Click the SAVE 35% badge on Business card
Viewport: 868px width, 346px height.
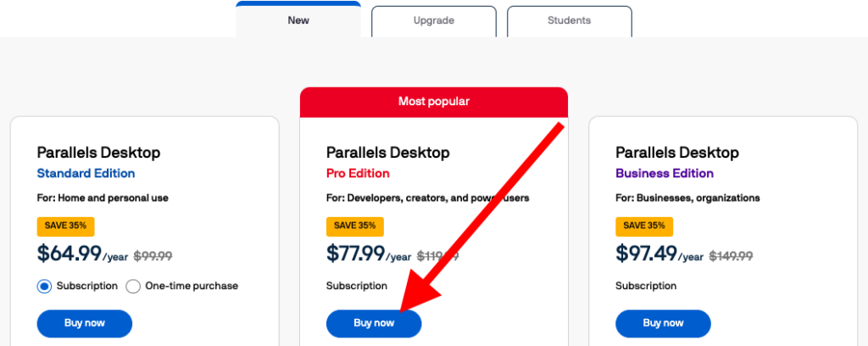point(644,226)
